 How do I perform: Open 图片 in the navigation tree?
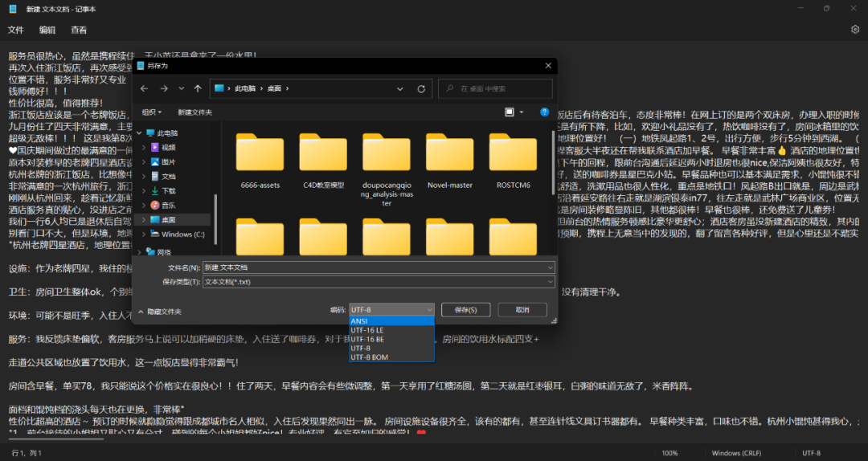pyautogui.click(x=169, y=162)
